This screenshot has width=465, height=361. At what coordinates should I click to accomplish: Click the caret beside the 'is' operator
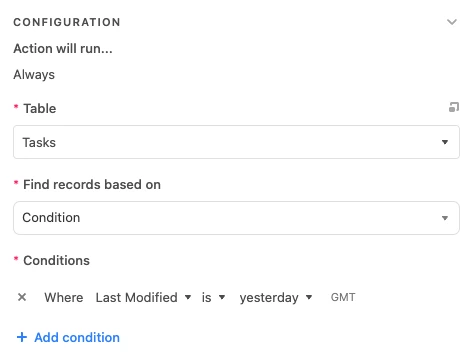(x=222, y=297)
